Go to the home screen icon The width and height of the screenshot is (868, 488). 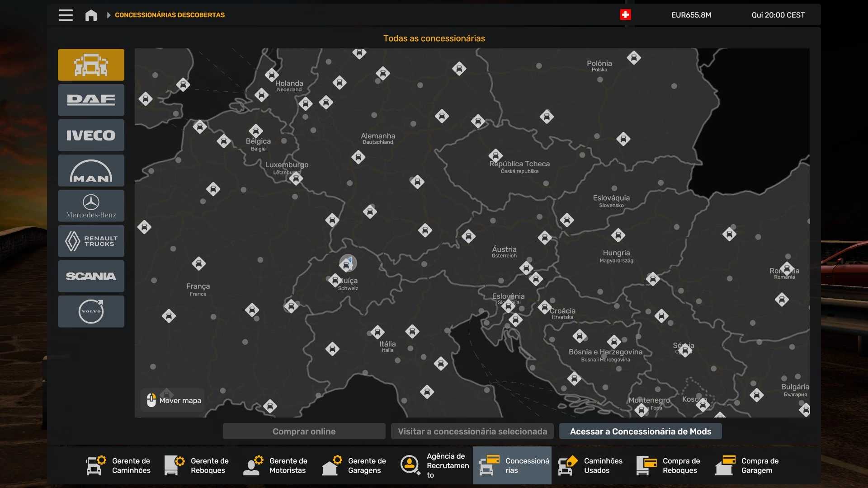click(x=91, y=15)
